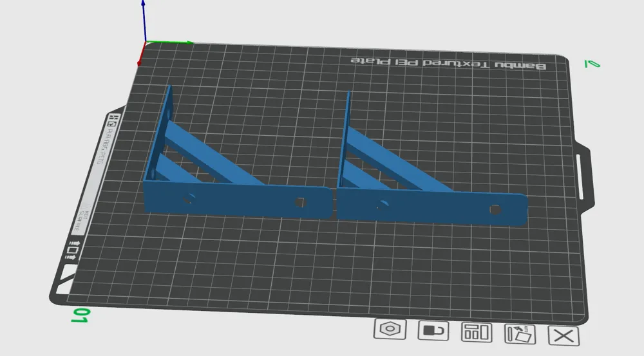Toggle the plate lock padlock icon
The image size is (644, 356).
tap(433, 330)
